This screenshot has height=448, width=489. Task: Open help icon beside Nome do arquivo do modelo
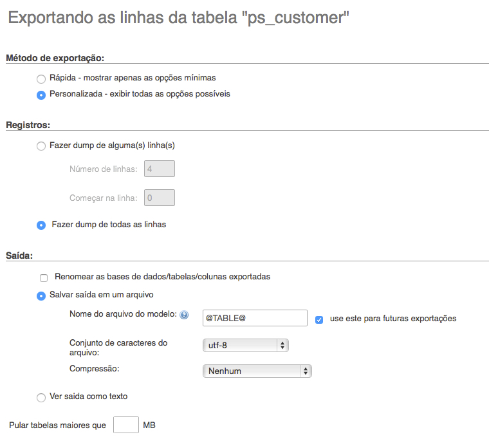(184, 315)
